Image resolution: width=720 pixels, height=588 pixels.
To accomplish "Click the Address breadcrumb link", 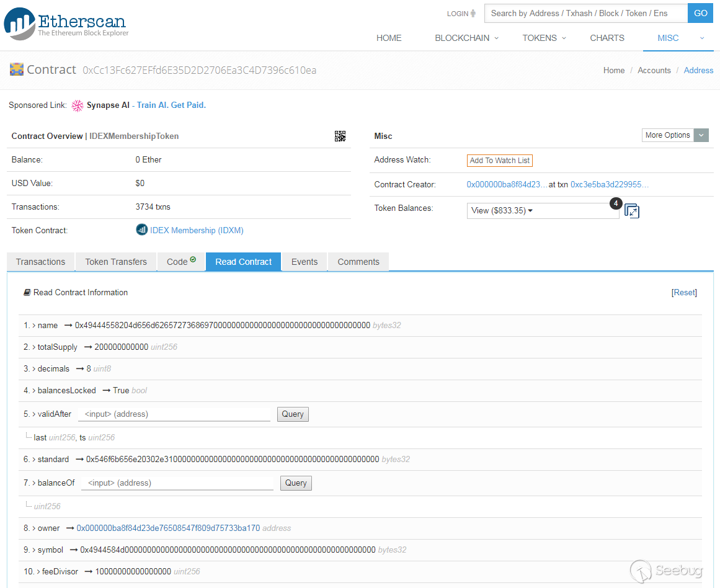I will pos(698,70).
